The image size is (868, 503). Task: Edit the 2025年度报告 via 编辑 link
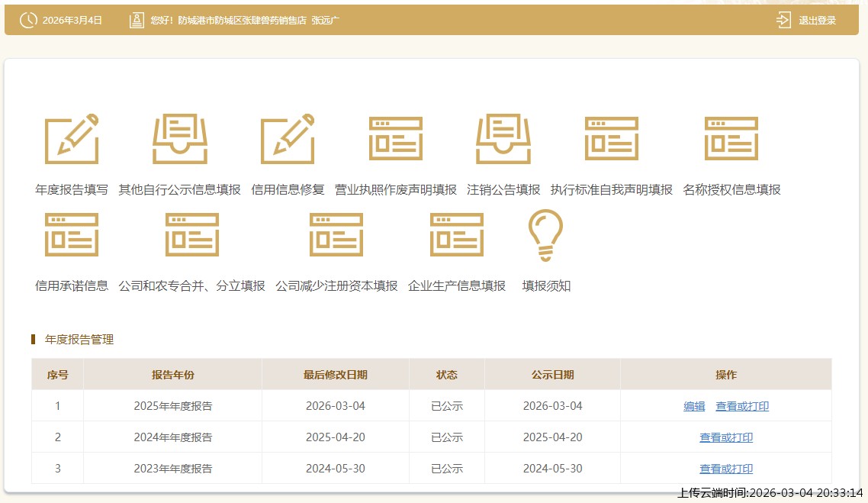pyautogui.click(x=694, y=406)
